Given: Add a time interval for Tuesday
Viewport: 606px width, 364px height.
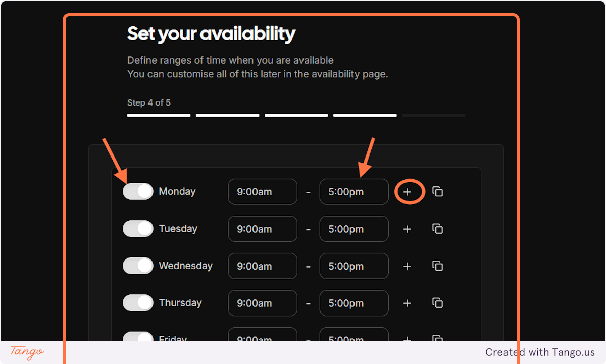Looking at the screenshot, I should [x=407, y=229].
